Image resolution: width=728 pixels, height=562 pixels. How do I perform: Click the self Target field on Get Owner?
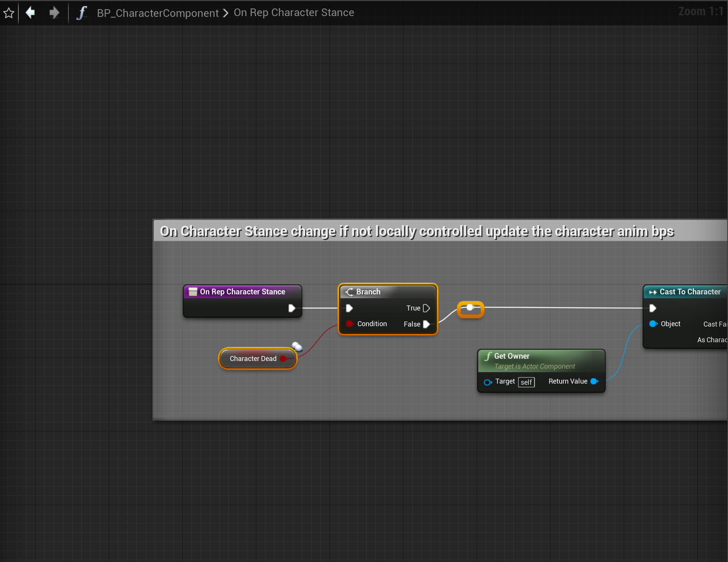526,382
